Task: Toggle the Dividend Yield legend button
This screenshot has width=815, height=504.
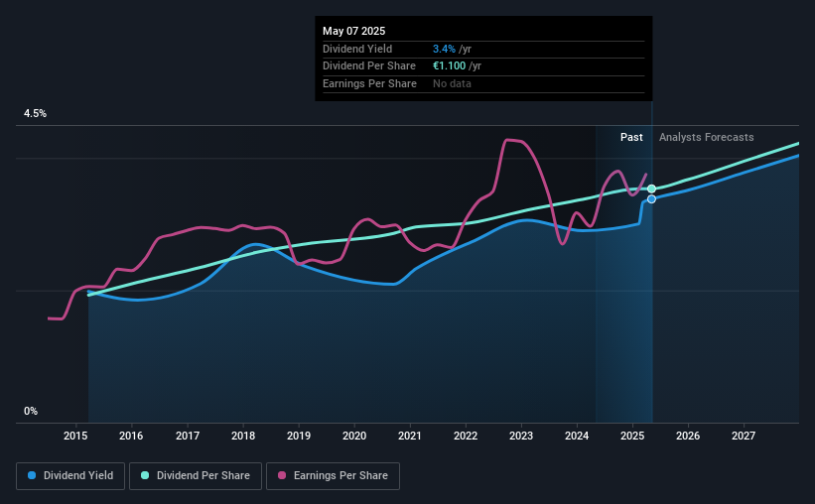Action: (x=70, y=476)
